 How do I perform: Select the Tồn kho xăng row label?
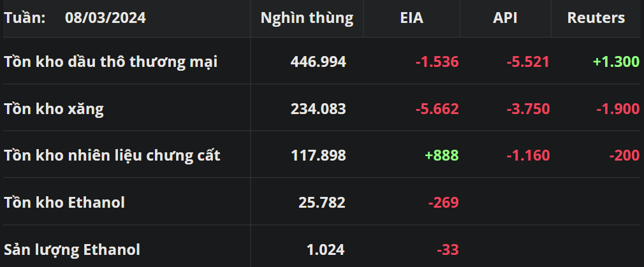click(x=54, y=109)
